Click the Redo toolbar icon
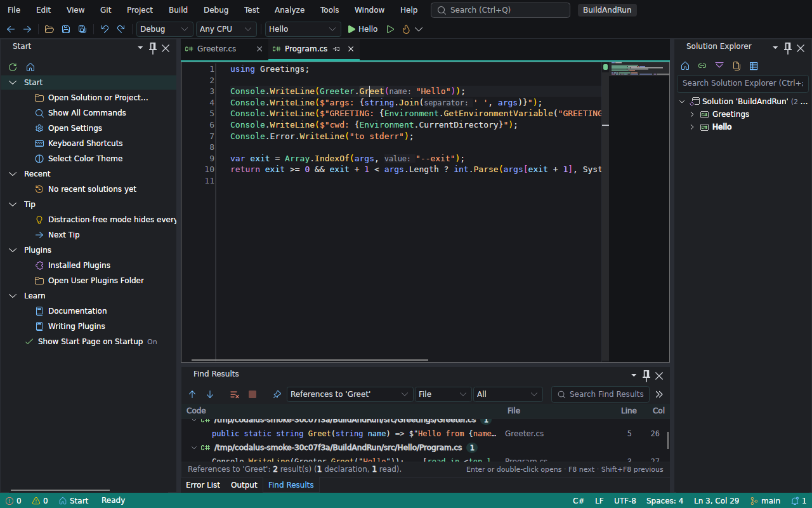812x508 pixels. pos(121,29)
